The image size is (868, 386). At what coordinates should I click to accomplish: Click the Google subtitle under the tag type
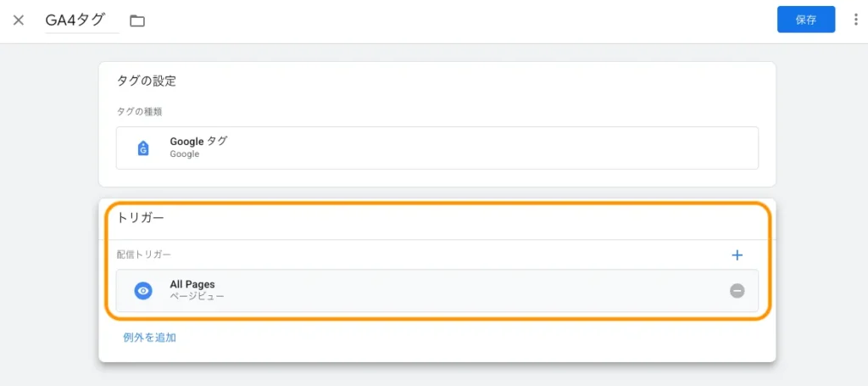click(x=184, y=154)
